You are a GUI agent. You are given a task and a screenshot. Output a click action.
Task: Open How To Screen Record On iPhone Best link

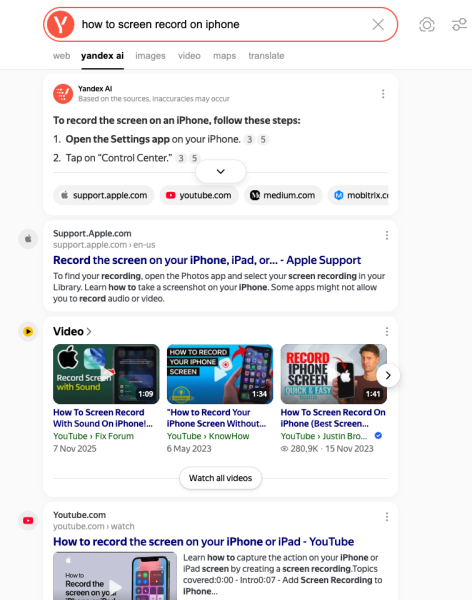click(x=333, y=418)
